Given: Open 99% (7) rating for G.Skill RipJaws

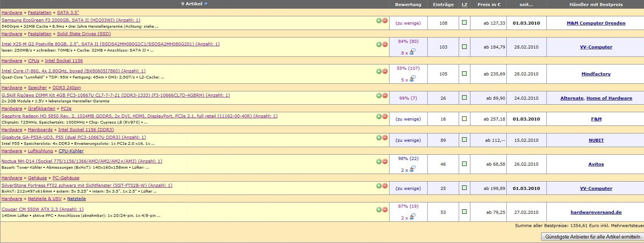Looking at the screenshot, I should (408, 98).
